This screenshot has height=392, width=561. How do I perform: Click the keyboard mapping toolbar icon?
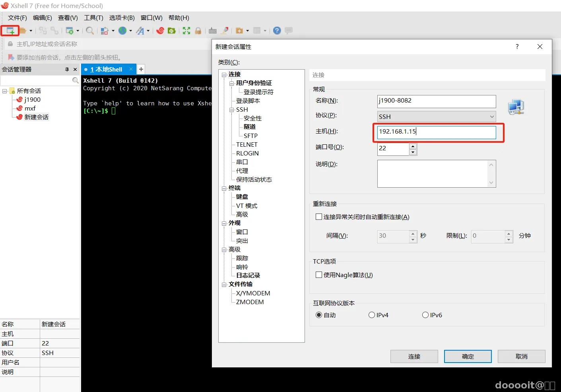click(213, 31)
